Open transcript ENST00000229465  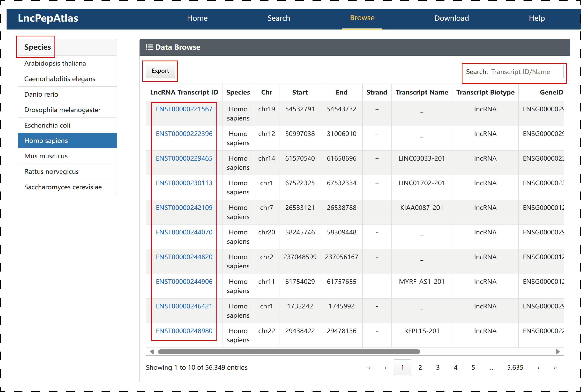tap(184, 158)
